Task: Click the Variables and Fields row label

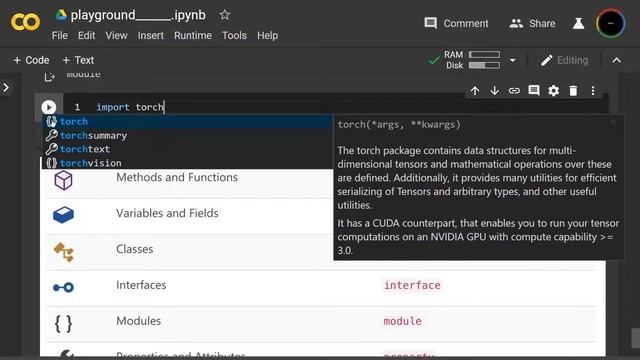Action: tap(167, 213)
